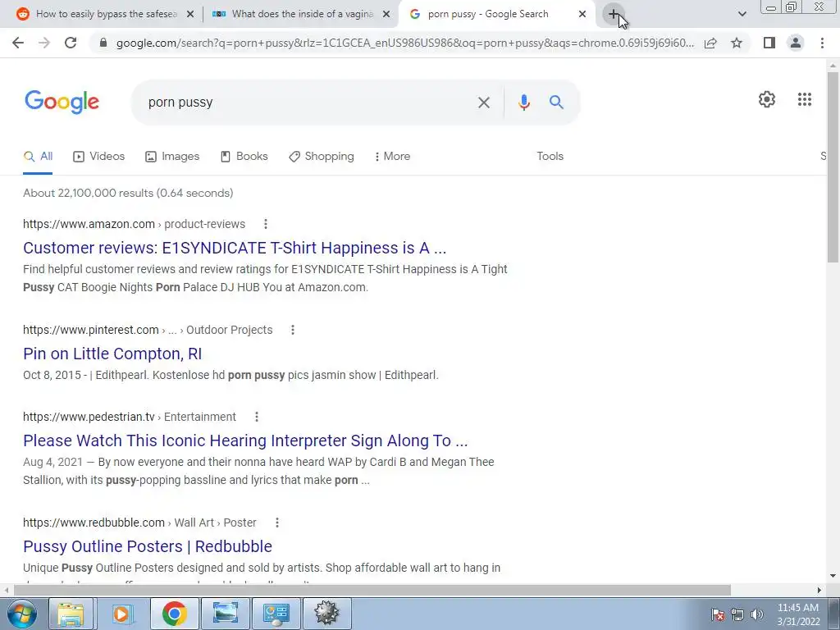
Task: Open the gear application taskbar icon
Action: pyautogui.click(x=326, y=614)
